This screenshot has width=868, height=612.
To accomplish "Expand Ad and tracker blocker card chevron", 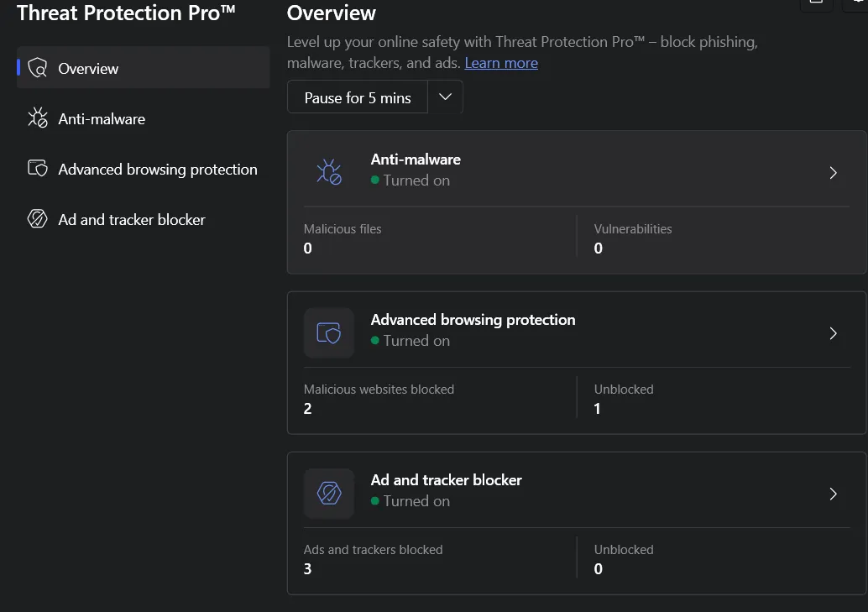I will [833, 494].
